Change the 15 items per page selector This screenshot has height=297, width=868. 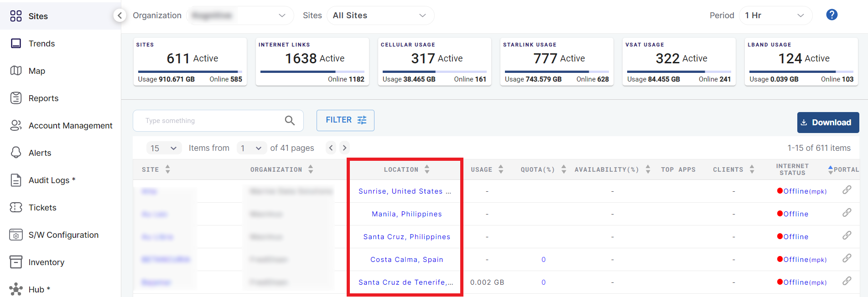[163, 148]
